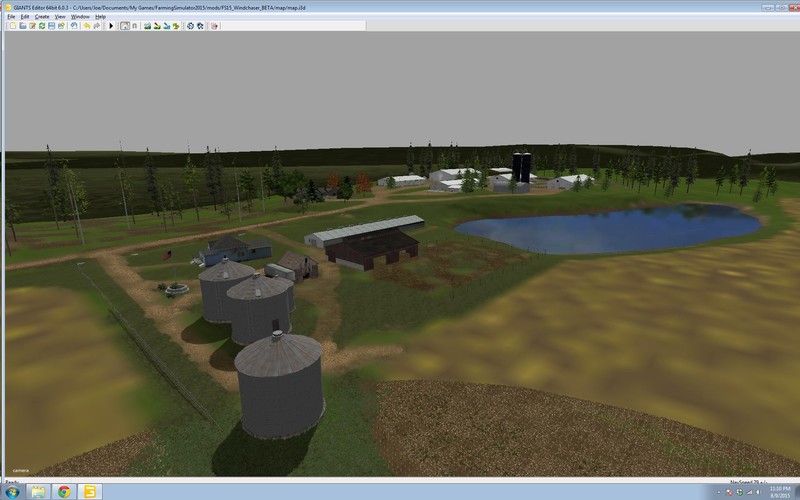Open Google Chrome from the taskbar

pos(64,491)
